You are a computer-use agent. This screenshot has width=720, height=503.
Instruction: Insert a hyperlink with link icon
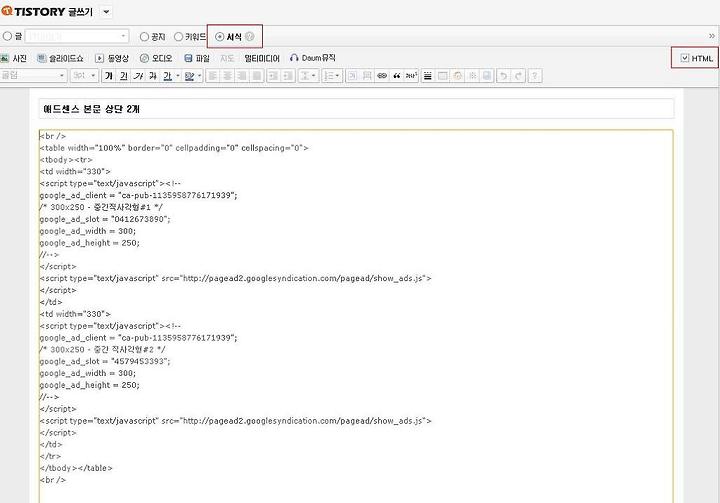[x=382, y=76]
